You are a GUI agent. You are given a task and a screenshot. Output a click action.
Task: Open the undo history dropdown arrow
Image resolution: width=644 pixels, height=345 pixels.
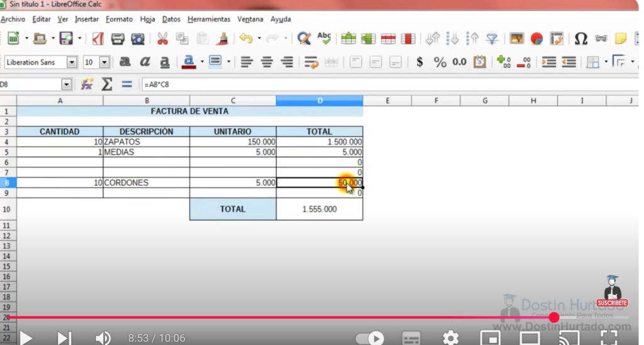point(259,38)
